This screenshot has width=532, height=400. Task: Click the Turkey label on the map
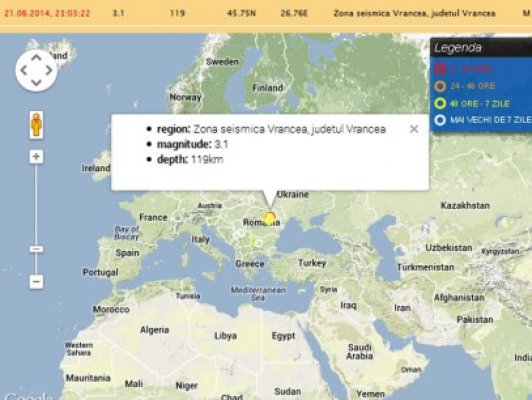click(x=312, y=263)
